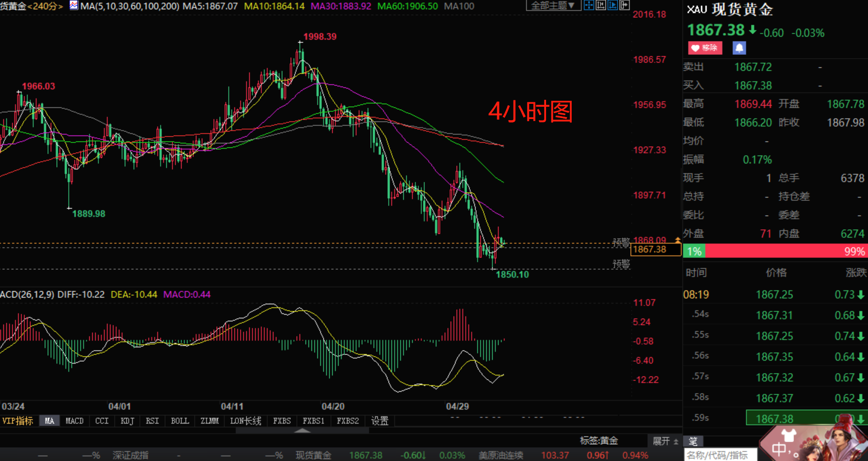
Task: Click the DIFF:-10.22 MACD readout
Action: pyautogui.click(x=81, y=294)
